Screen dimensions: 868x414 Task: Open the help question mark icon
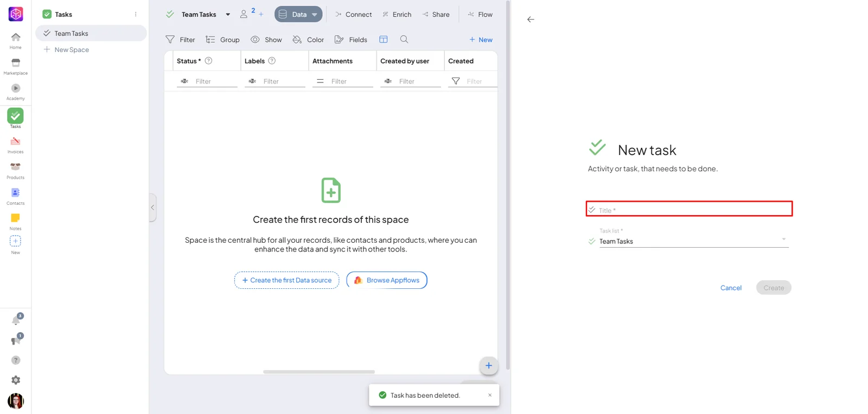click(16, 360)
